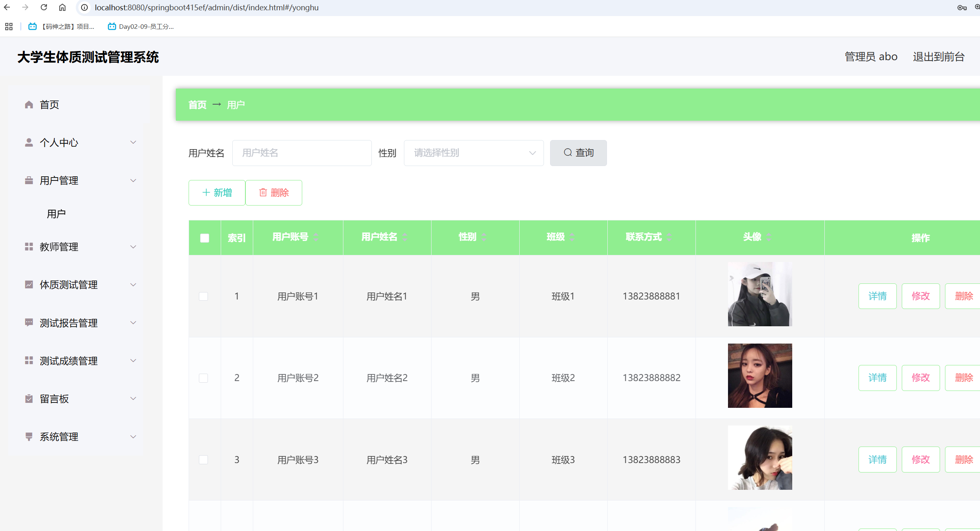Click the briefcase icon beside 用户管理

[x=29, y=180]
